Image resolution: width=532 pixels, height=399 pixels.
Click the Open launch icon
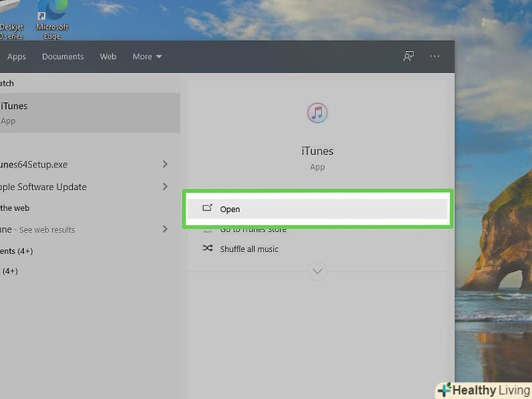click(208, 208)
